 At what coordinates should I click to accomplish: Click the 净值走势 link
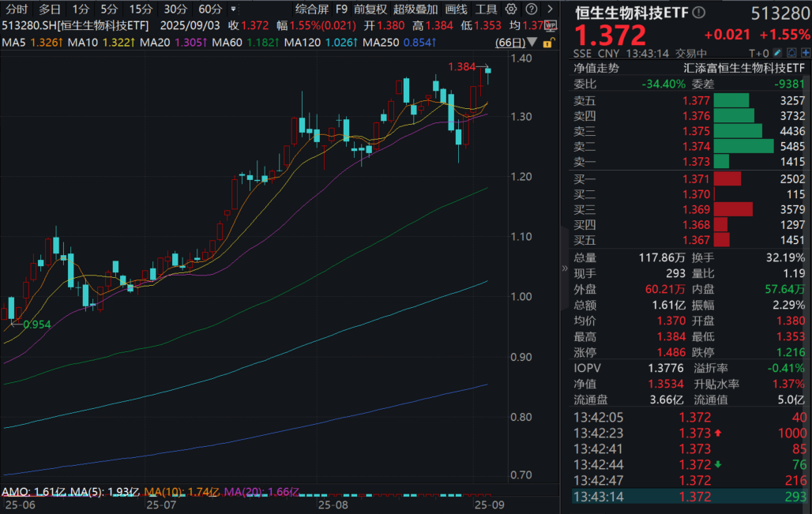click(x=598, y=68)
